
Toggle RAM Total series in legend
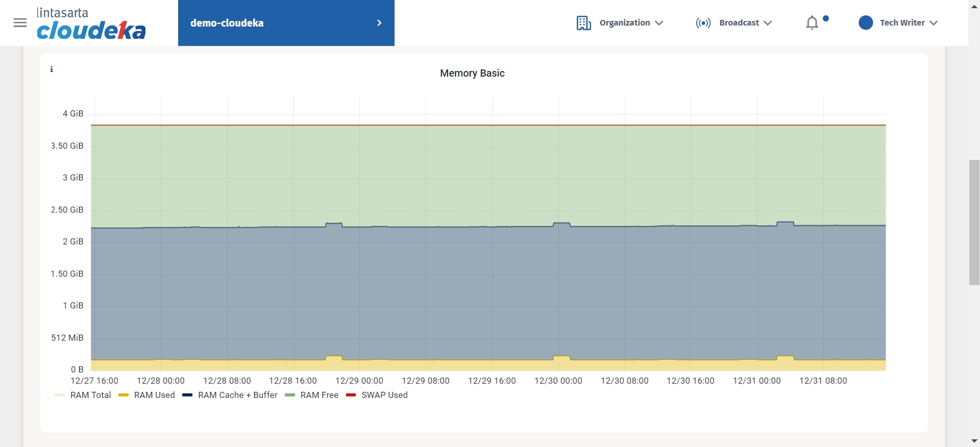[x=90, y=395]
